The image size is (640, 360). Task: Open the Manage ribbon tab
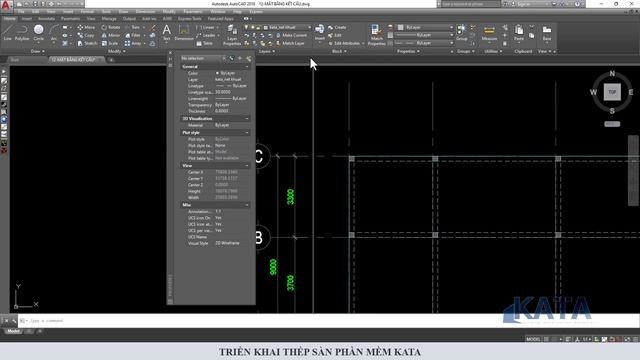point(109,18)
